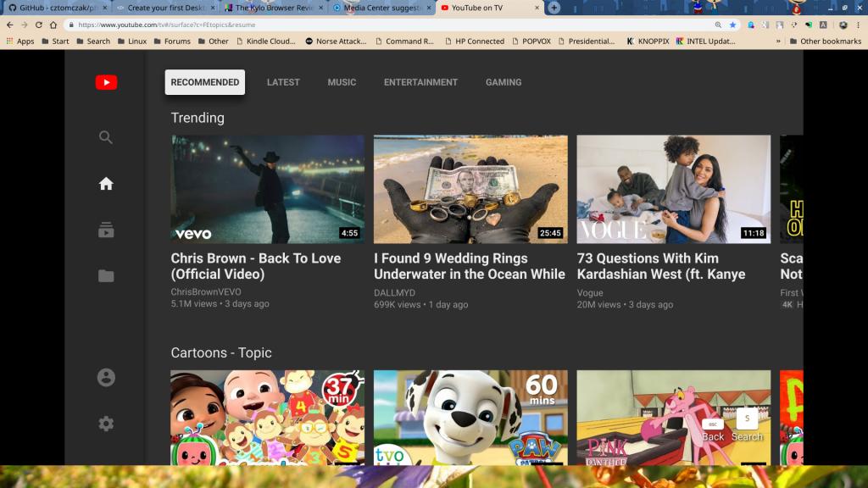Click the on-screen Back button hint
Image resolution: width=868 pixels, height=488 pixels.
coord(712,430)
